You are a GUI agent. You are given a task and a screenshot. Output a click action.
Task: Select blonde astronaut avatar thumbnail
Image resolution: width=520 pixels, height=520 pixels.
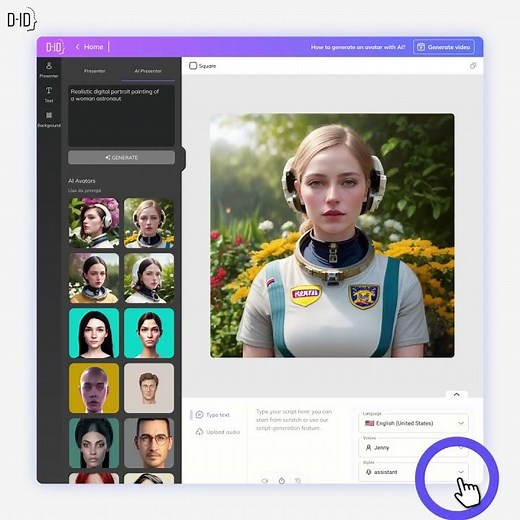pyautogui.click(x=149, y=223)
